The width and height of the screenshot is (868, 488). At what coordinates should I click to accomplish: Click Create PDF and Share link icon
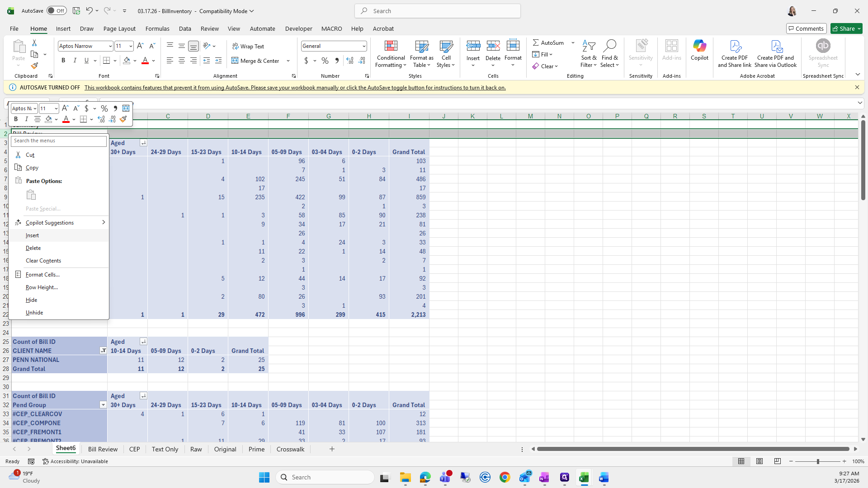click(x=735, y=47)
